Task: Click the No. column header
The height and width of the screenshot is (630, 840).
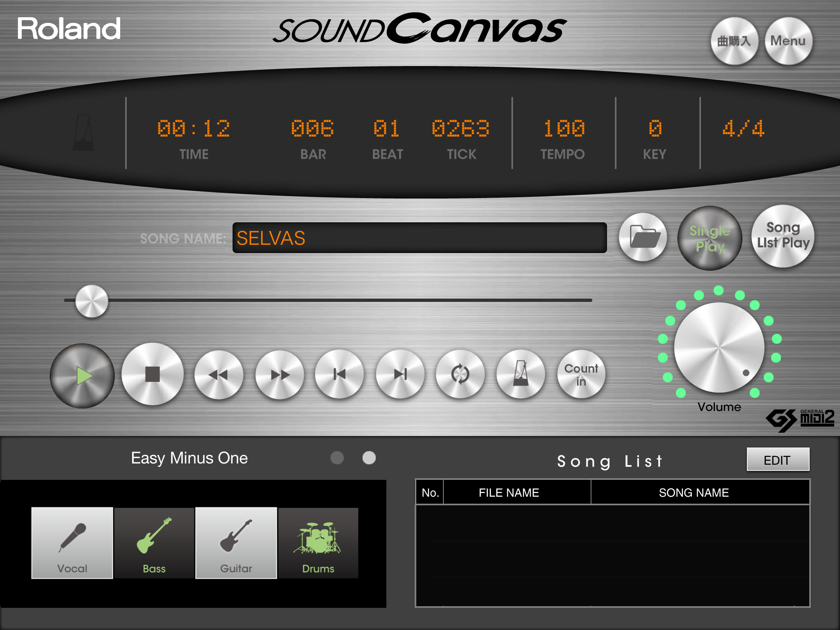Action: 430,493
